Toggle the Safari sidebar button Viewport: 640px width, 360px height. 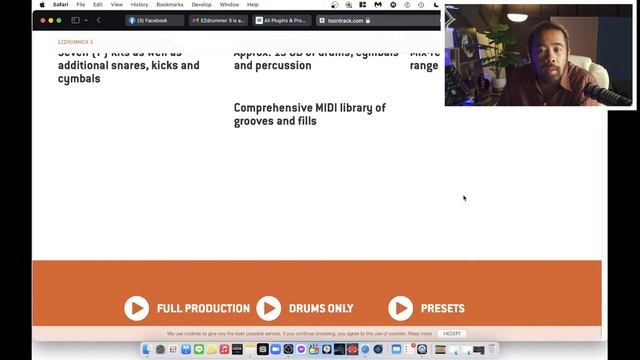coord(75,20)
